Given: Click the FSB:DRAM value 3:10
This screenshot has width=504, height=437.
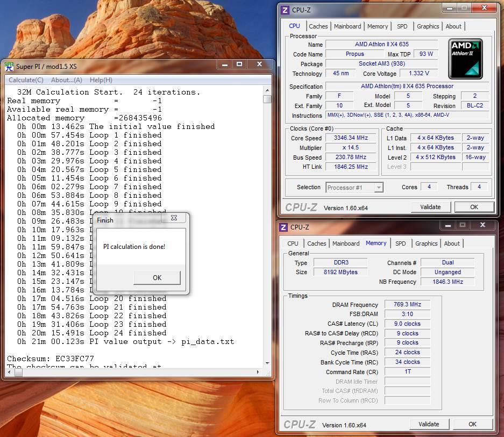Looking at the screenshot, I should pyautogui.click(x=407, y=314).
